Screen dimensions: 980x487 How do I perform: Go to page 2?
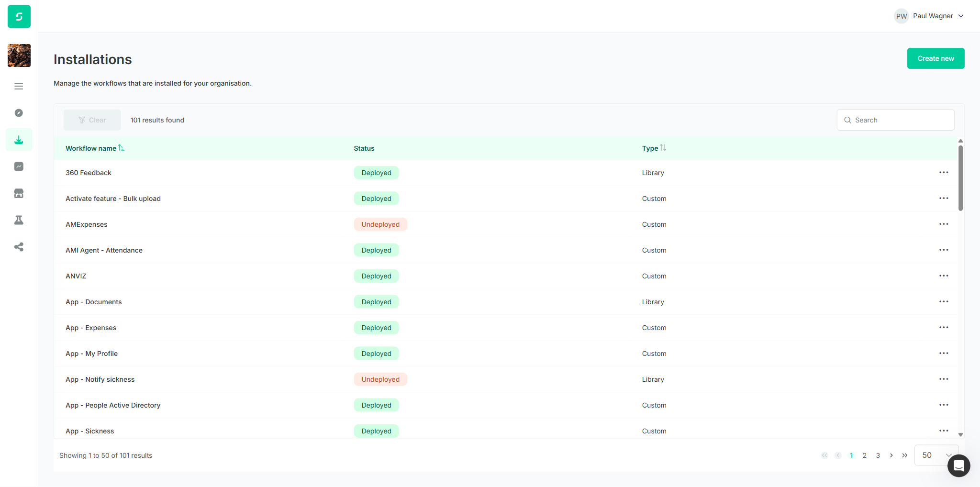[865, 455]
